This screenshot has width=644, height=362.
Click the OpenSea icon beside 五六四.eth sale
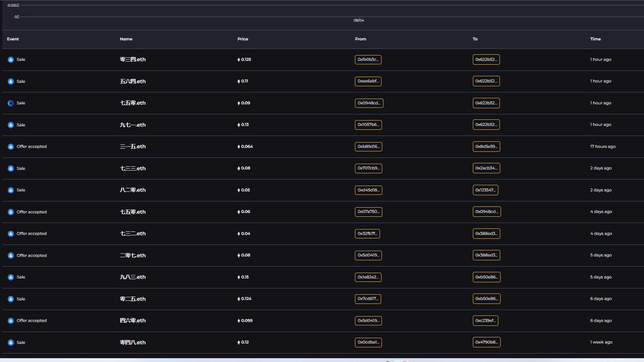pos(11,82)
